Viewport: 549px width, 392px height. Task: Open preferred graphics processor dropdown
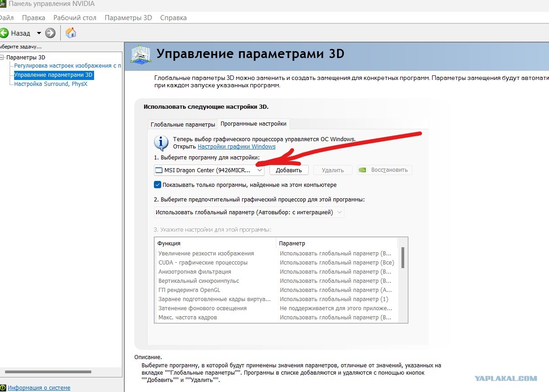tap(249, 212)
